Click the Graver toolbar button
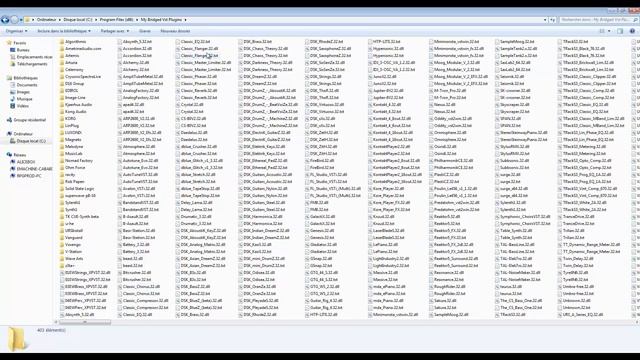Screen dimensions: 640x360 145,31
